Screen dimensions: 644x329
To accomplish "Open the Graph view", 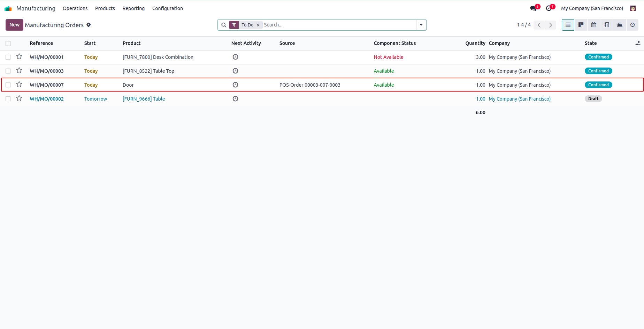I will pos(619,25).
